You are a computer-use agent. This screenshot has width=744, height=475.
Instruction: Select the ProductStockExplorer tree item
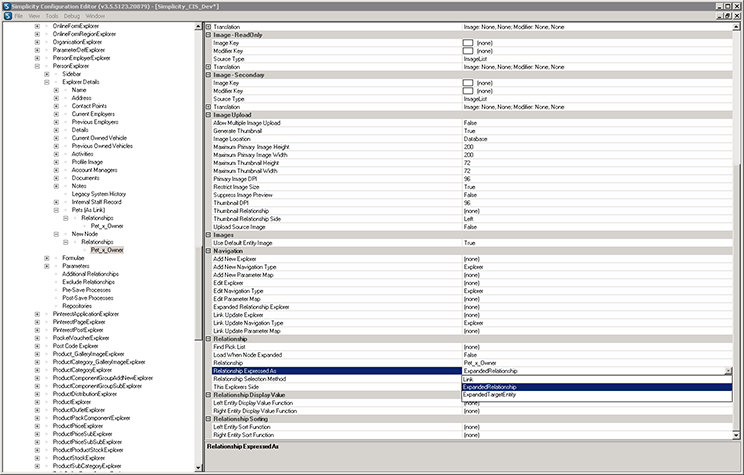(78, 458)
